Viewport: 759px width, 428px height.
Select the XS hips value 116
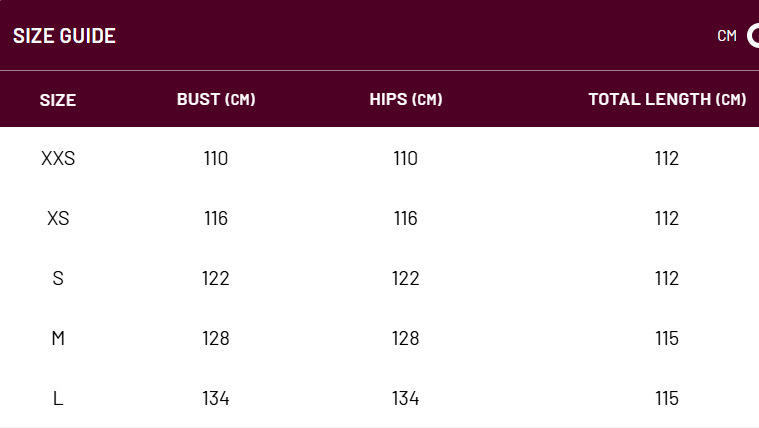click(x=406, y=218)
